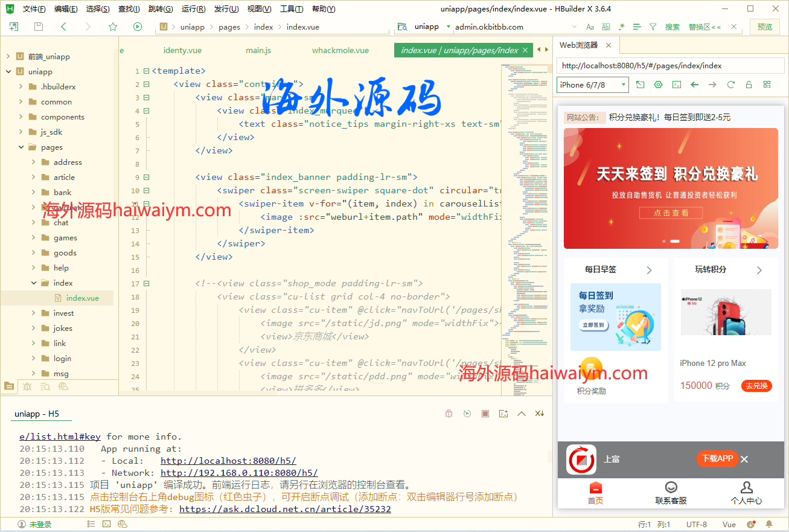Open the http://localhost:8080/h5/ link in console
789x532 pixels.
pyautogui.click(x=228, y=461)
